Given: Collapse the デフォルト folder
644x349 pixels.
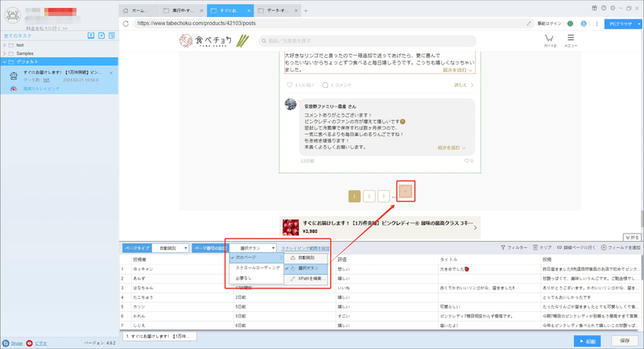Looking at the screenshot, I should point(5,62).
